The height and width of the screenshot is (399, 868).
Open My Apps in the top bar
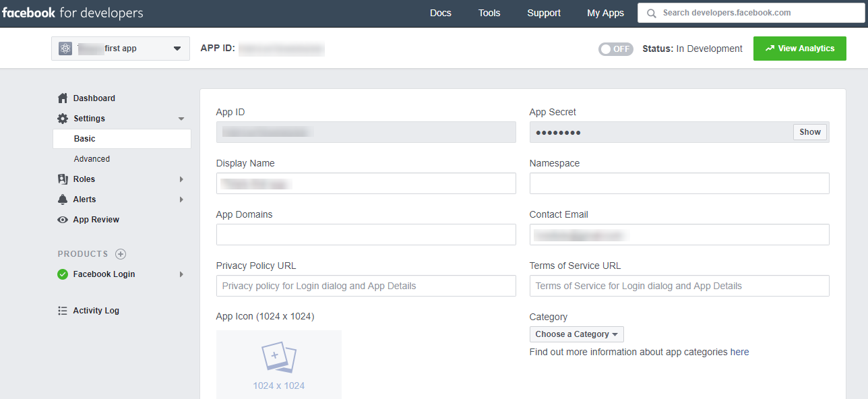coord(605,13)
